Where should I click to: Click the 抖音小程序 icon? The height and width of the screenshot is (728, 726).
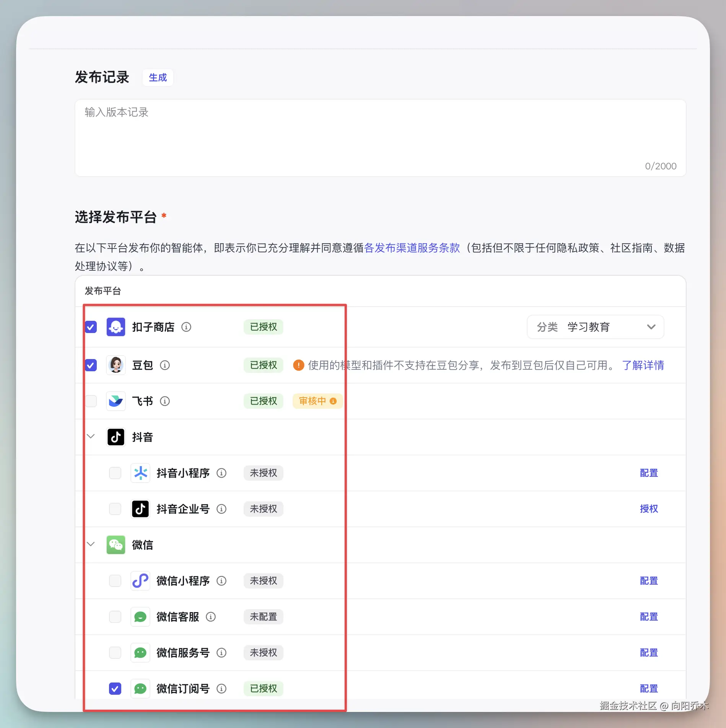(x=140, y=473)
